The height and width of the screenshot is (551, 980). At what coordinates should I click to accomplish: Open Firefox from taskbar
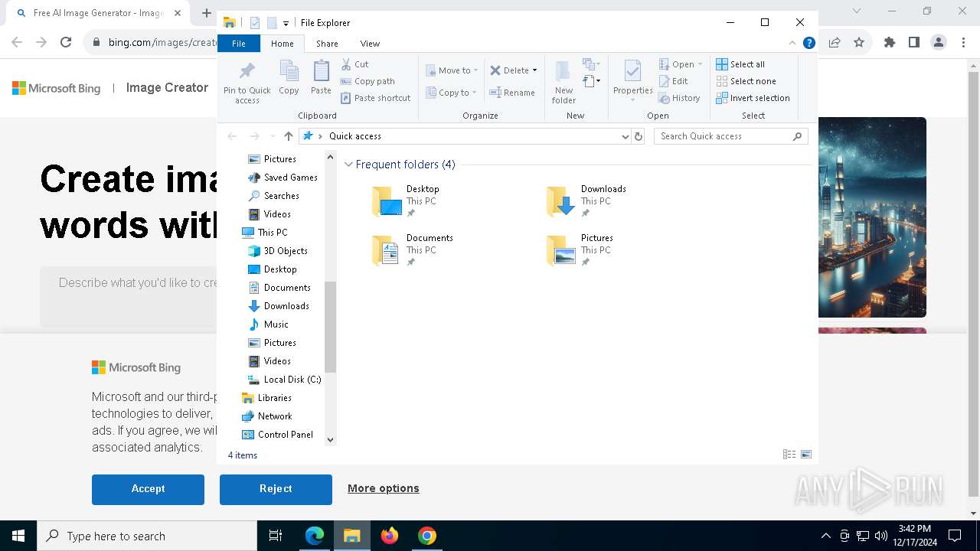pos(390,536)
